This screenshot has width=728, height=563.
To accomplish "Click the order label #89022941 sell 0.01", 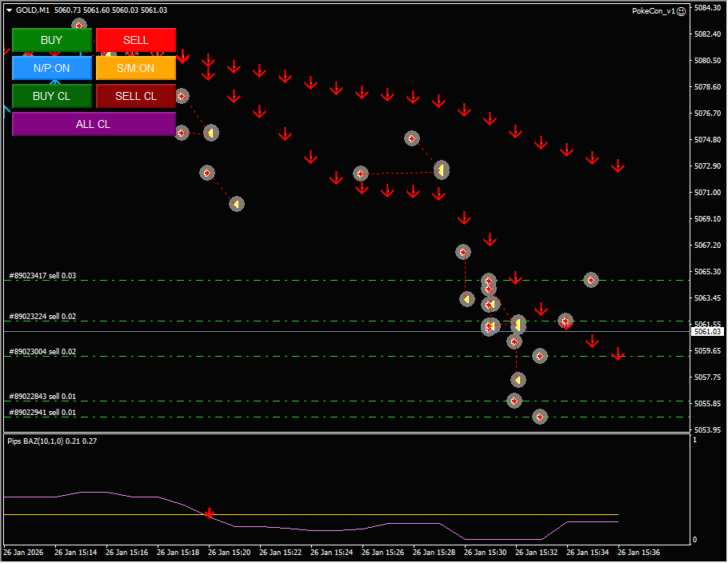I will click(x=42, y=413).
